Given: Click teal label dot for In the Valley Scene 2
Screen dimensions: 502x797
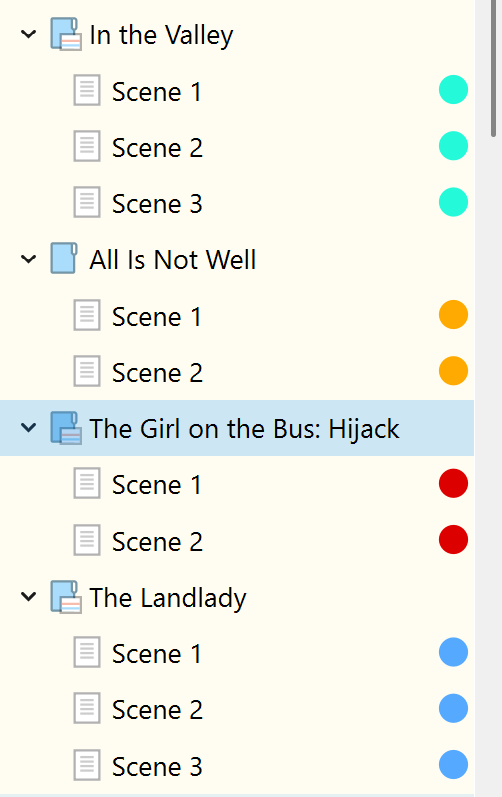Looking at the screenshot, I should (453, 146).
